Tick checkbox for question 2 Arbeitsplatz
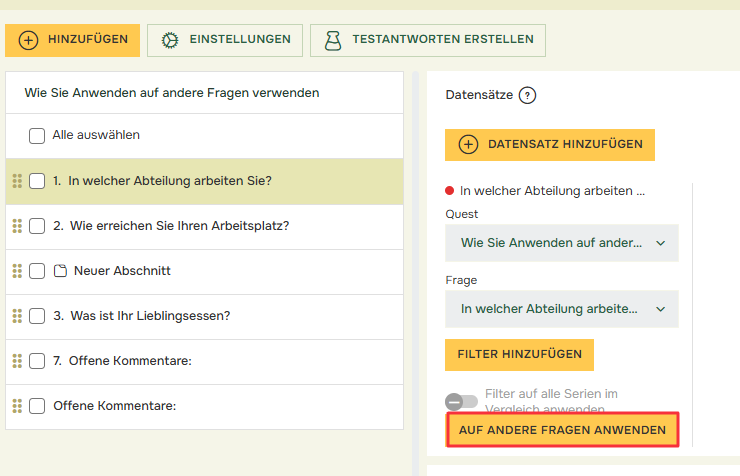The image size is (740, 476). [x=37, y=226]
